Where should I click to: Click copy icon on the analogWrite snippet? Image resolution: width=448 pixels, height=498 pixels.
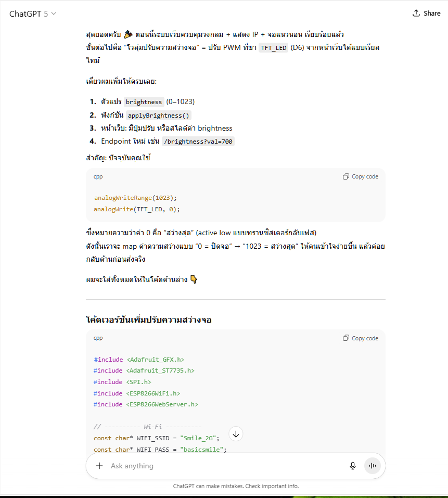[346, 176]
